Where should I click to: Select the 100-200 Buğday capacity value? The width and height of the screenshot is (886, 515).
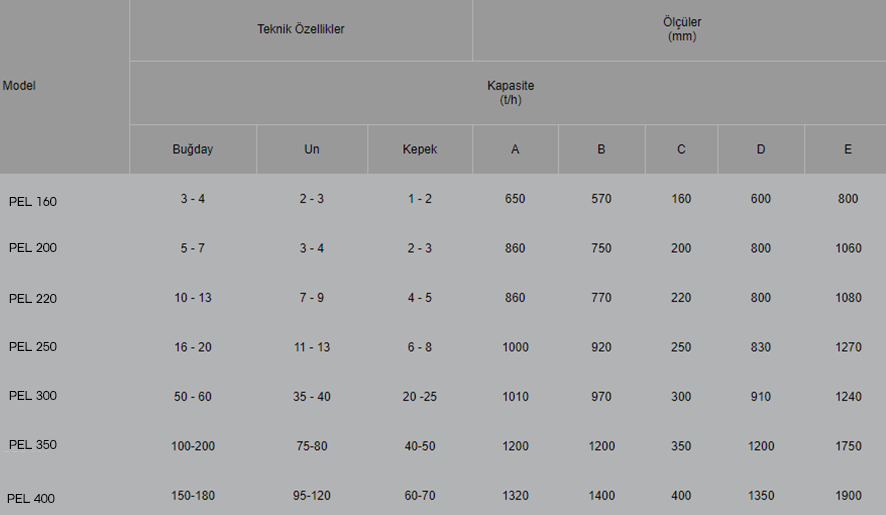point(193,446)
